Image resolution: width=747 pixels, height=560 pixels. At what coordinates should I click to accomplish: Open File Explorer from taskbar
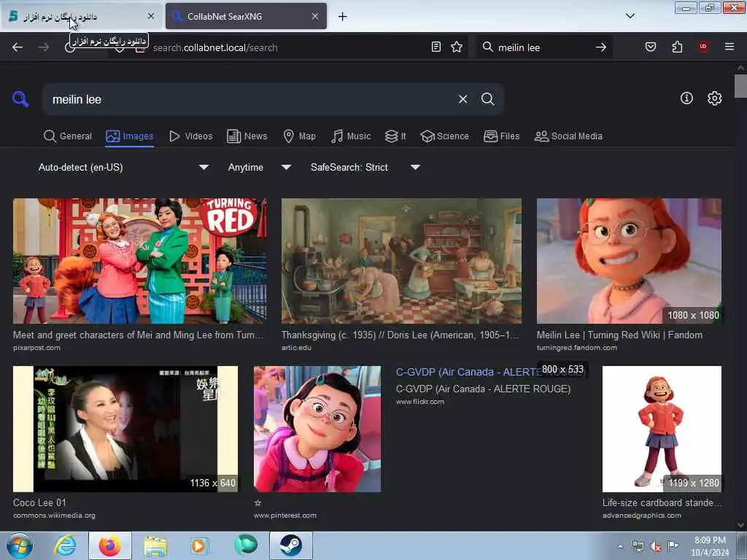(x=155, y=545)
